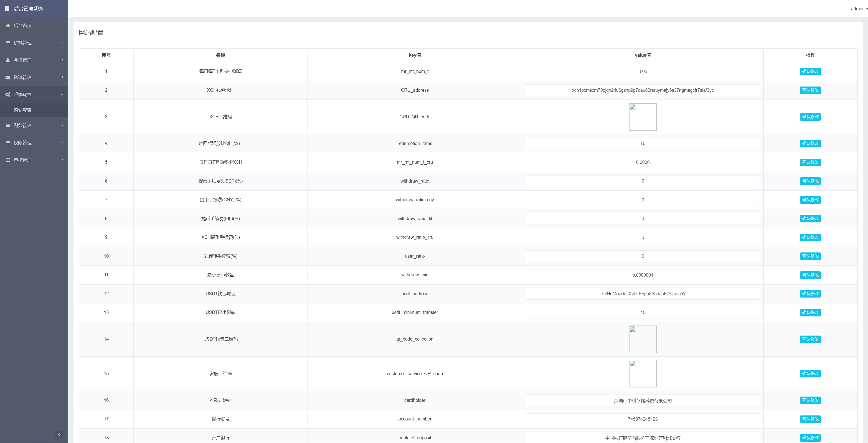Click 确认修改 for redemption_rates row
Viewport: 868px width, 443px height.
pos(810,143)
